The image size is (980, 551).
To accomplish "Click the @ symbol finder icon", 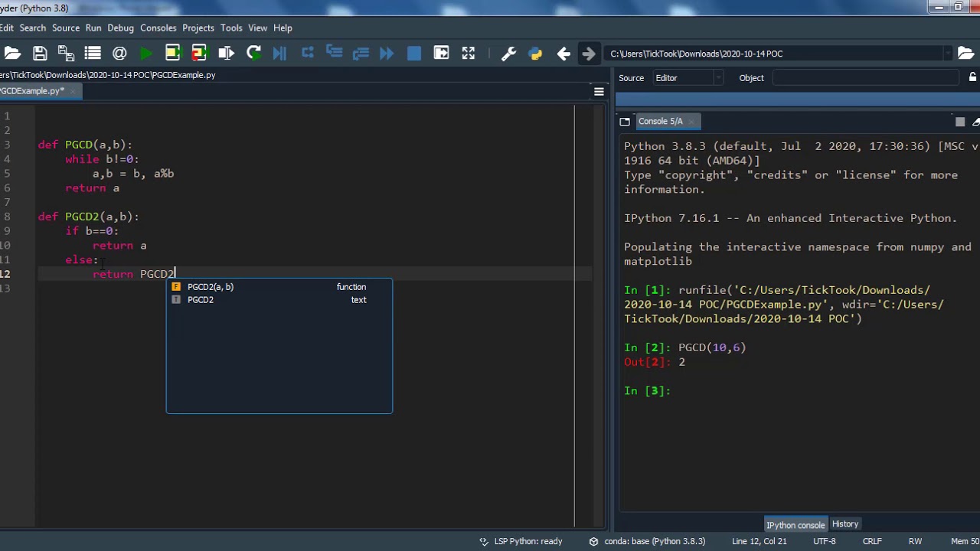I will tap(119, 53).
